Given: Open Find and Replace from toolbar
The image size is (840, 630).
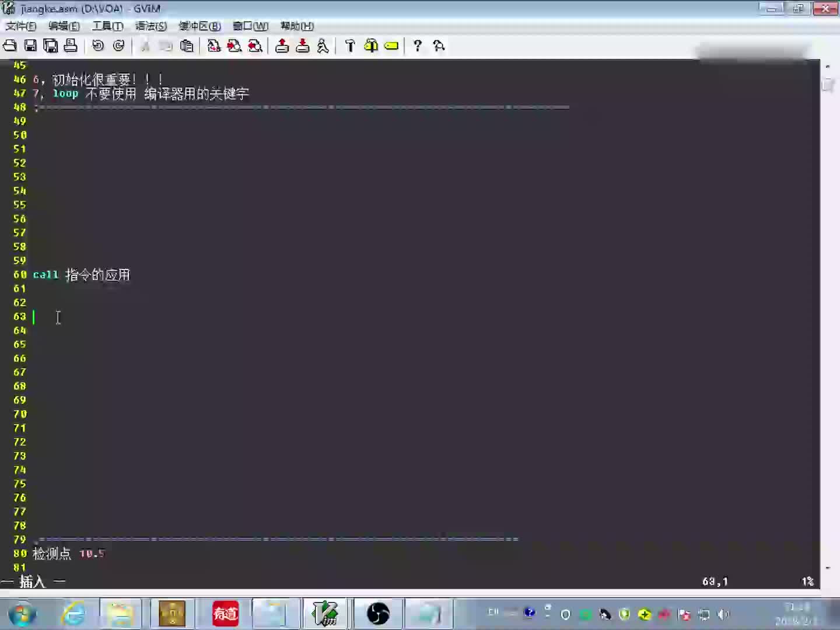Looking at the screenshot, I should [214, 45].
